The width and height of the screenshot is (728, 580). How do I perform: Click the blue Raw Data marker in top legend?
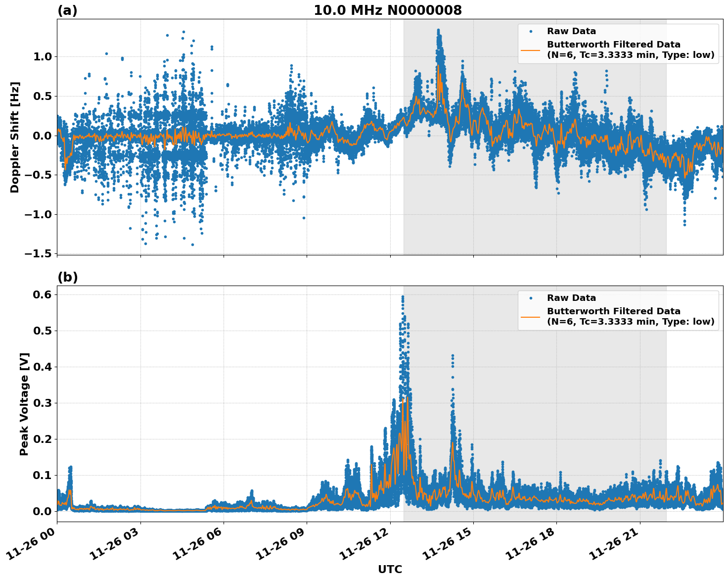click(x=530, y=31)
